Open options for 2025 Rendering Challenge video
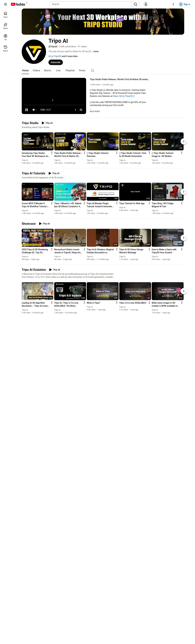Image resolution: width=195 pixels, height=644 pixels. 52,249
